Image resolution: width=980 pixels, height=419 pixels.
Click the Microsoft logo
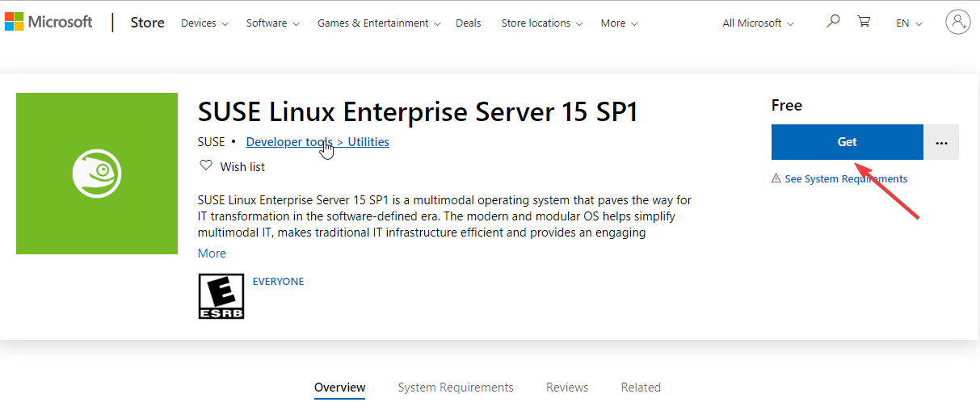point(48,22)
